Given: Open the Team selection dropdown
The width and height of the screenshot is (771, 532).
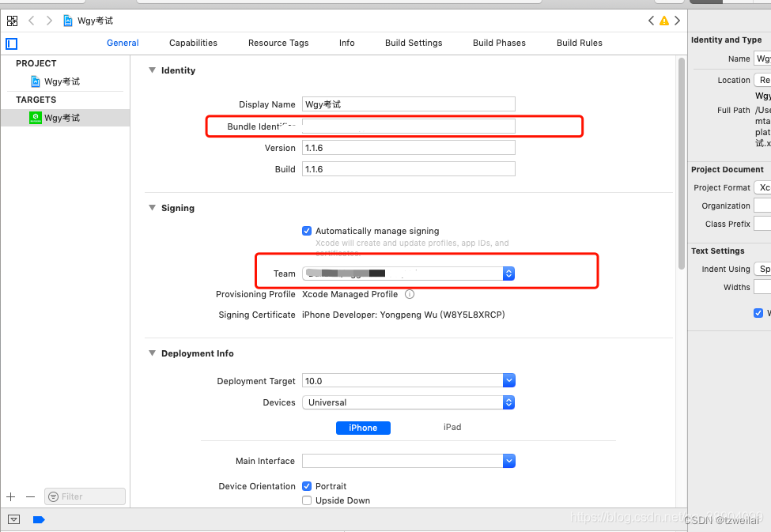Looking at the screenshot, I should coord(508,274).
